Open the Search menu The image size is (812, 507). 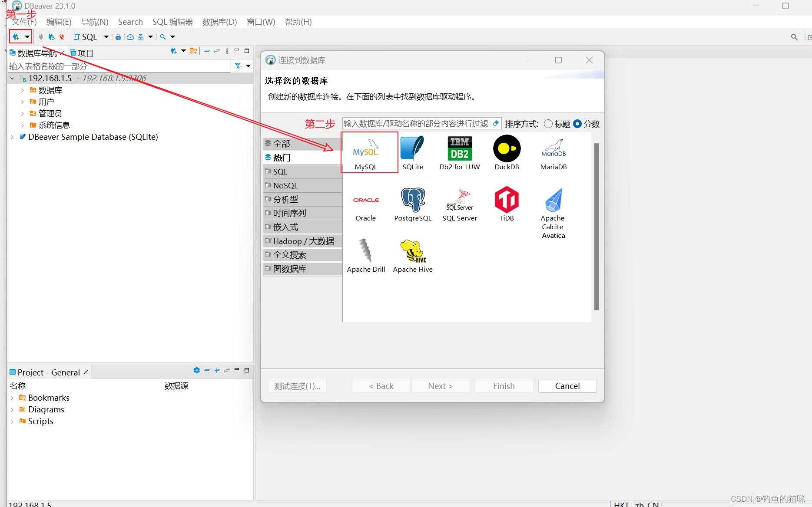tap(130, 22)
